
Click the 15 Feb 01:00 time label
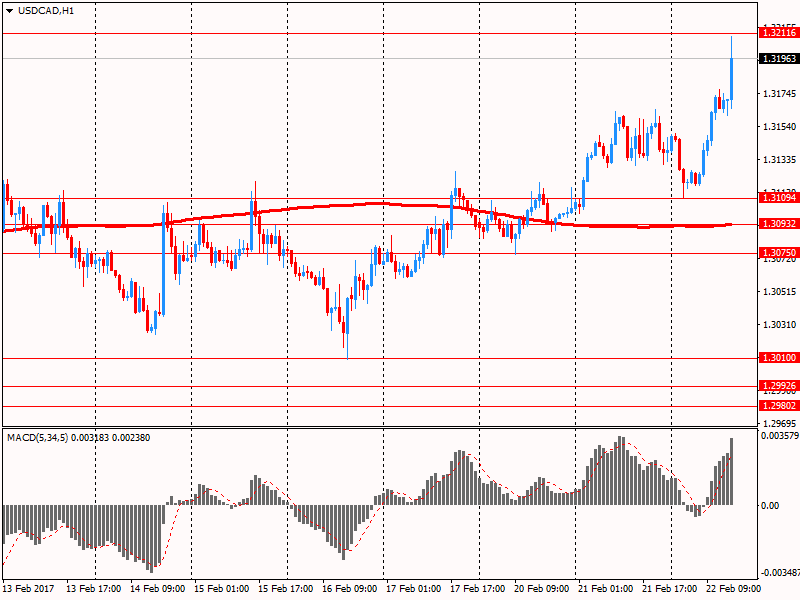pos(221,588)
